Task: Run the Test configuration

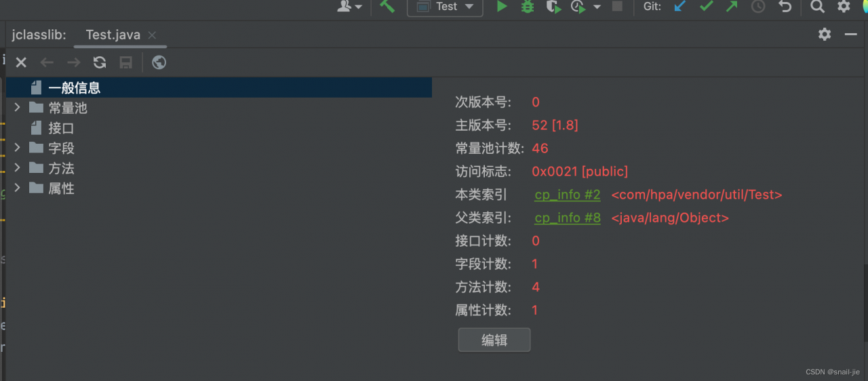Action: pyautogui.click(x=502, y=6)
